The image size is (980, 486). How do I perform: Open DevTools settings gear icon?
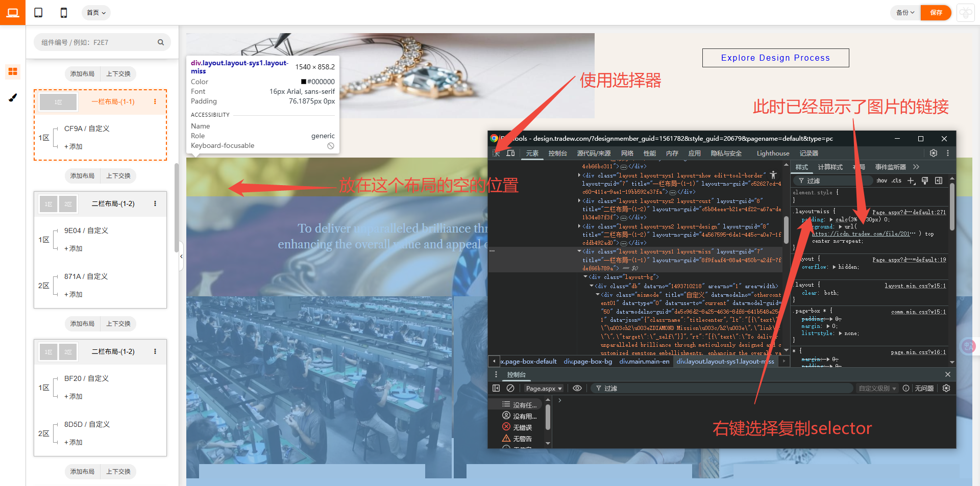click(933, 153)
